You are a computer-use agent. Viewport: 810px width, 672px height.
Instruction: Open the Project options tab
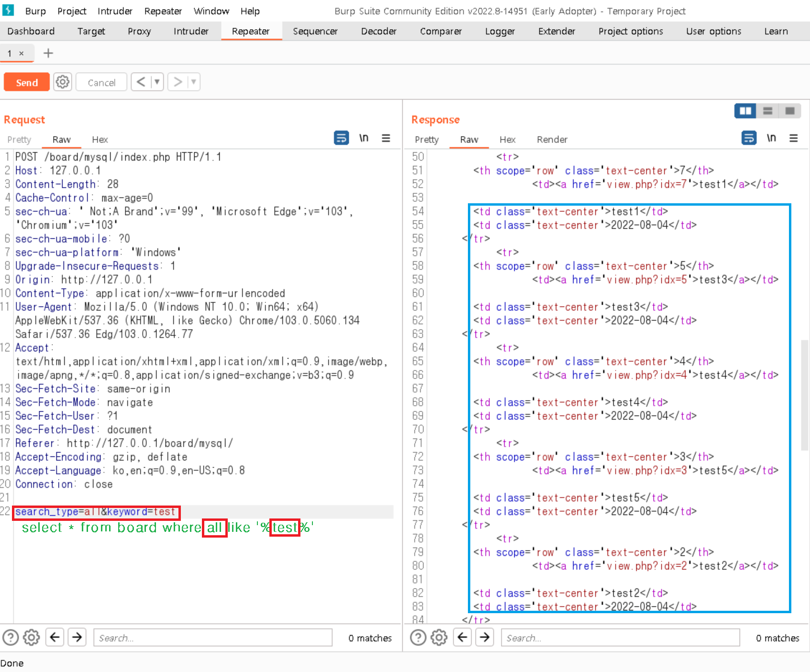[631, 31]
